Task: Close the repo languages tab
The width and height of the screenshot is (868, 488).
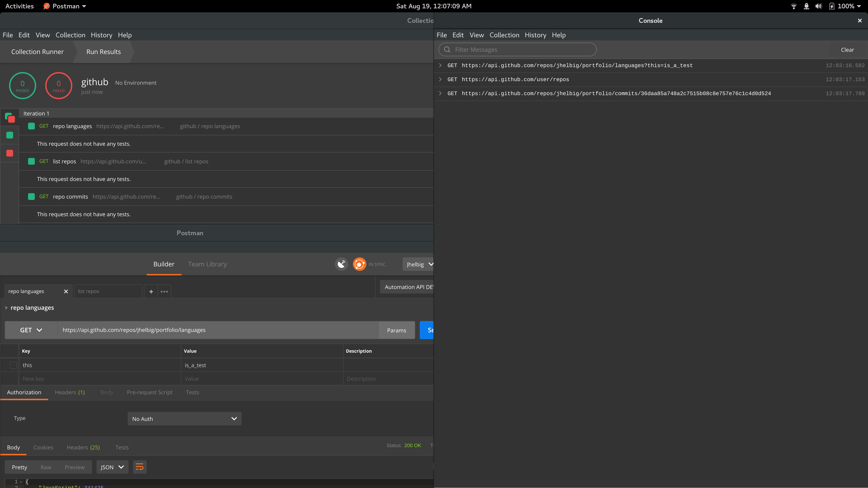Action: coord(66,291)
